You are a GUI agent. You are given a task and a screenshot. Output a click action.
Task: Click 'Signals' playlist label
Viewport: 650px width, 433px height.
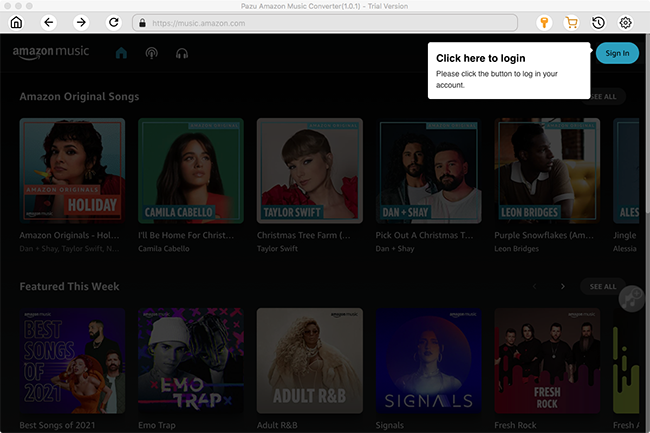[389, 425]
